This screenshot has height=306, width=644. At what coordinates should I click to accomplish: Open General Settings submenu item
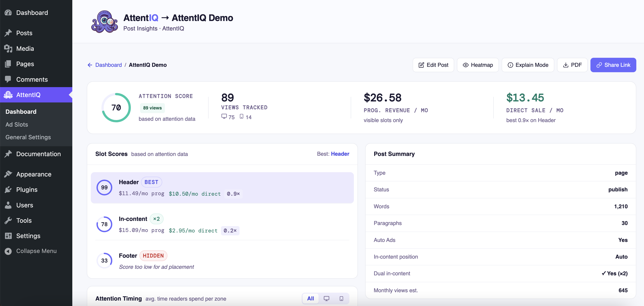(x=28, y=137)
